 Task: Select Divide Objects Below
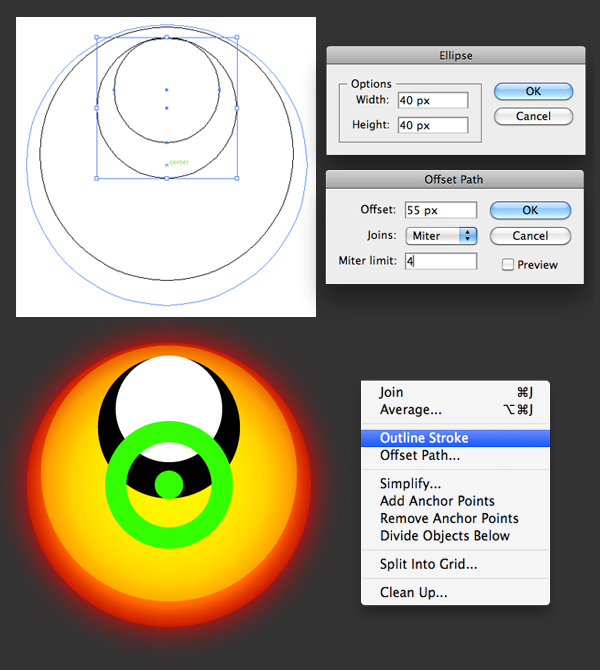445,535
